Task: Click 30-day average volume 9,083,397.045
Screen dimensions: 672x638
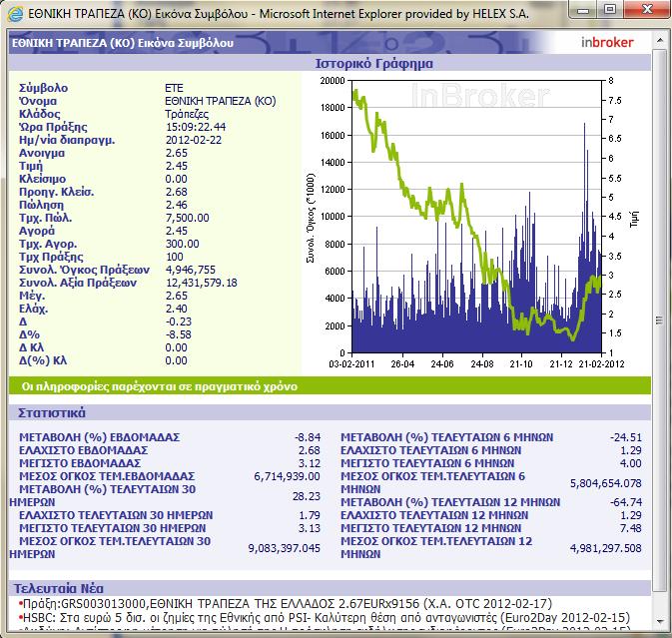Action: click(285, 548)
